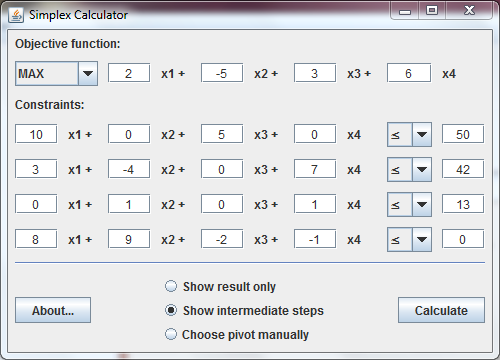The width and height of the screenshot is (500, 360).
Task: Focus the objective x4 coefficient field showing 6
Action: pos(409,73)
